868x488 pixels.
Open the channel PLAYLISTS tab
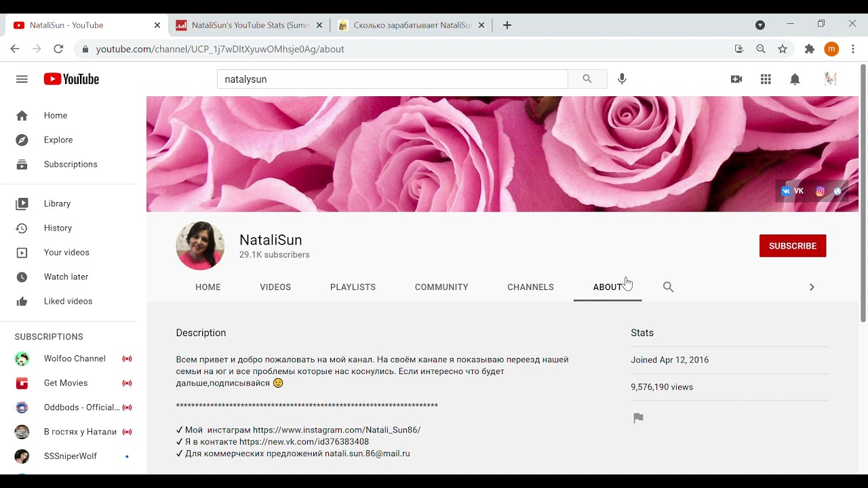(353, 287)
